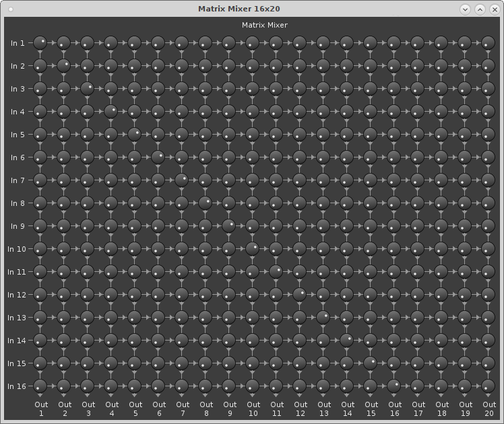Screen dimensions: 504x424
Task: Select the In 12 to Out 12 gain knob
Action: point(300,294)
